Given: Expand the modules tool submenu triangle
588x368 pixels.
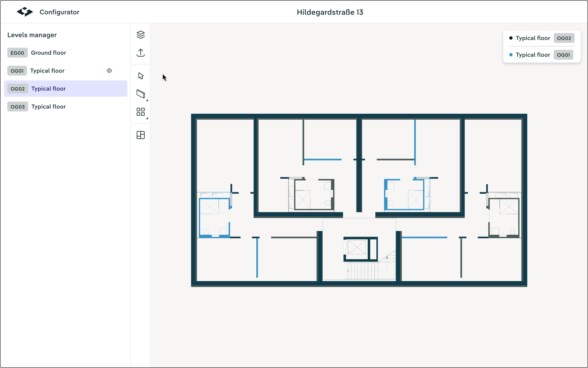Looking at the screenshot, I should pyautogui.click(x=147, y=118).
